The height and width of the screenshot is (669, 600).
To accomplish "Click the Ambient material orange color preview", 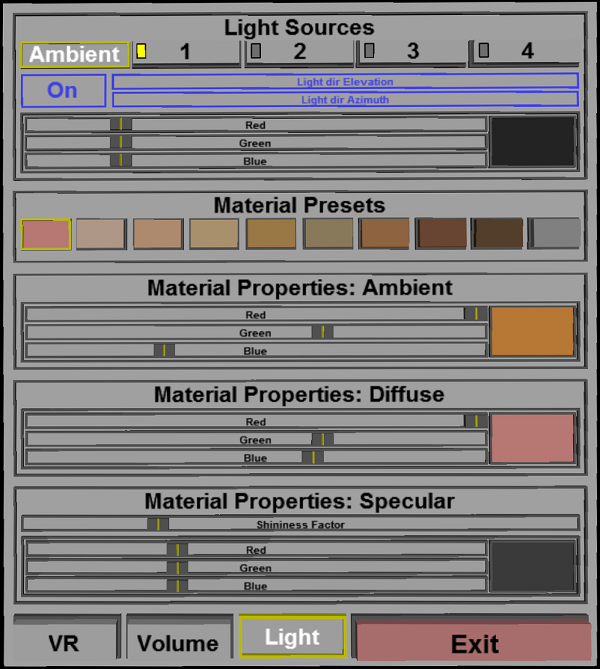I will [x=532, y=332].
